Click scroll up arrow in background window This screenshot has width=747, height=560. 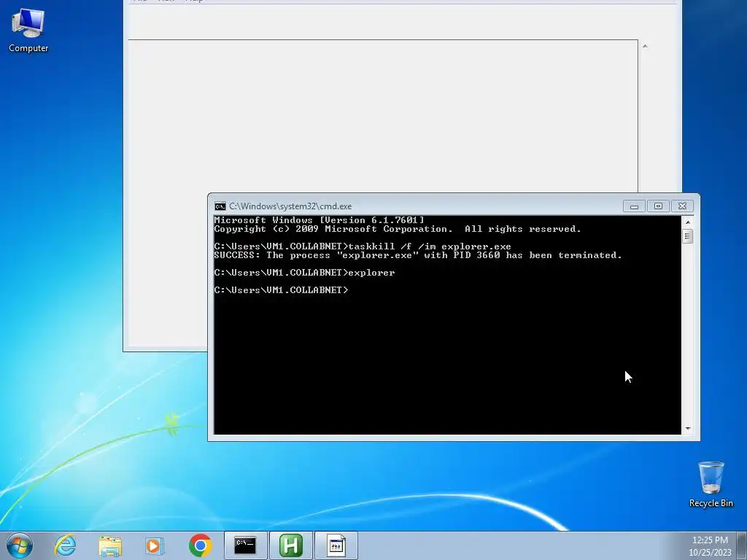[x=645, y=46]
